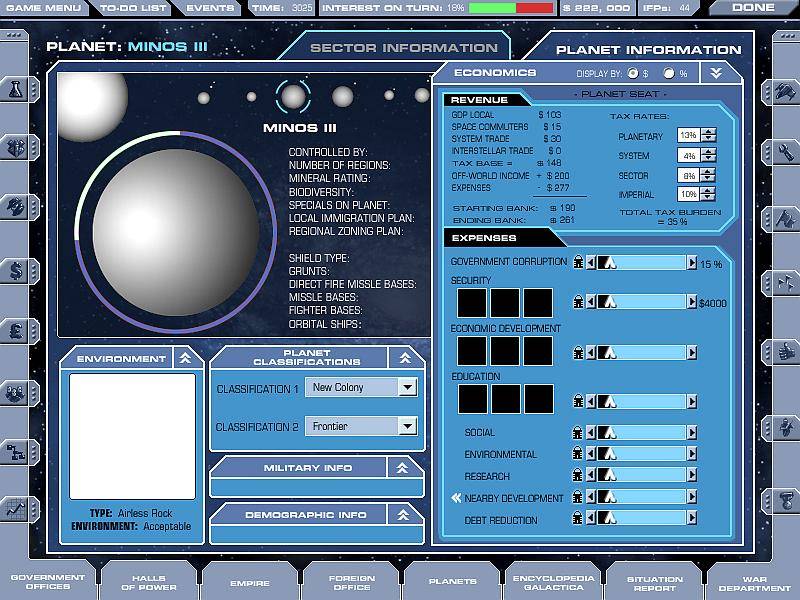Click Done to end turn
Viewport: 800px width, 600px height.
(x=753, y=8)
